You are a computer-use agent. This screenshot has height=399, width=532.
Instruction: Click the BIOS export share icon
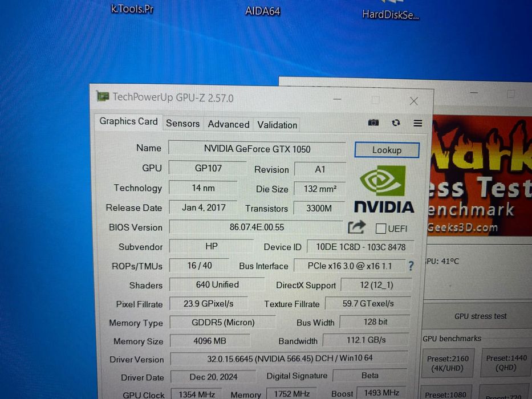356,227
